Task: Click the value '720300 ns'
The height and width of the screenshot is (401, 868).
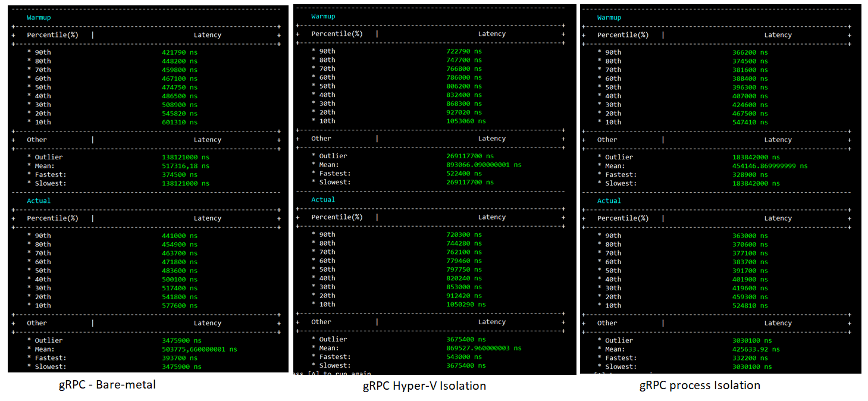Action: (x=464, y=234)
